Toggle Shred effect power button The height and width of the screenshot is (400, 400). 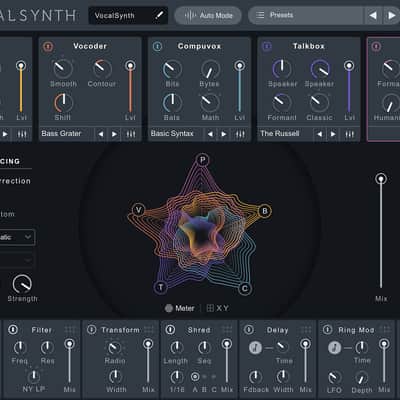pyautogui.click(x=170, y=330)
